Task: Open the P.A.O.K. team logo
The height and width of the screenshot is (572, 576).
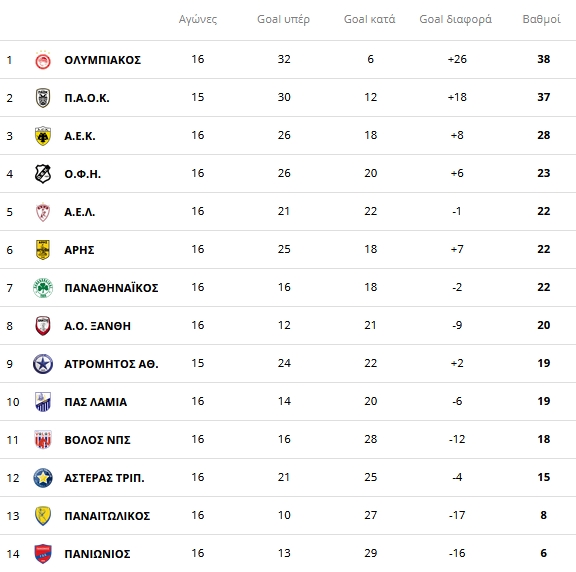Action: coord(43,98)
